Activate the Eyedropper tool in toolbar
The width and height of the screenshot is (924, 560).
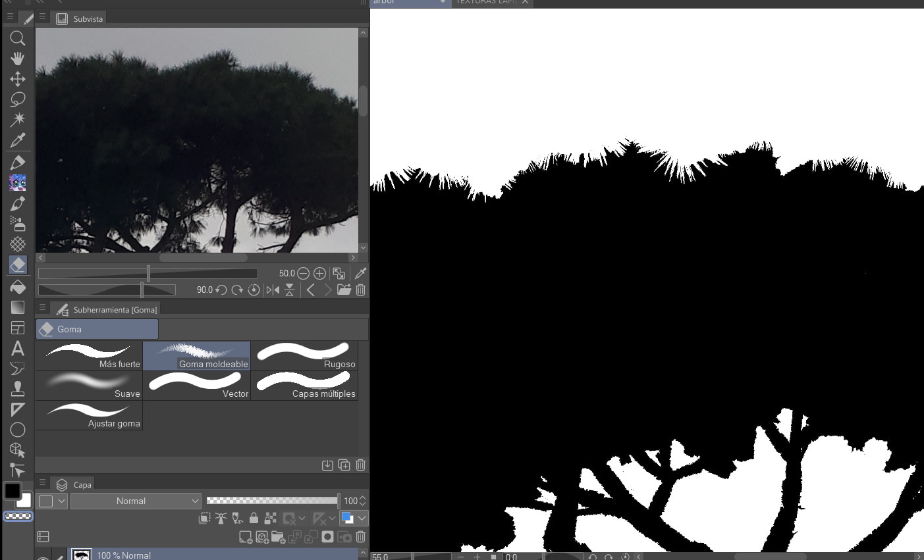[x=18, y=140]
